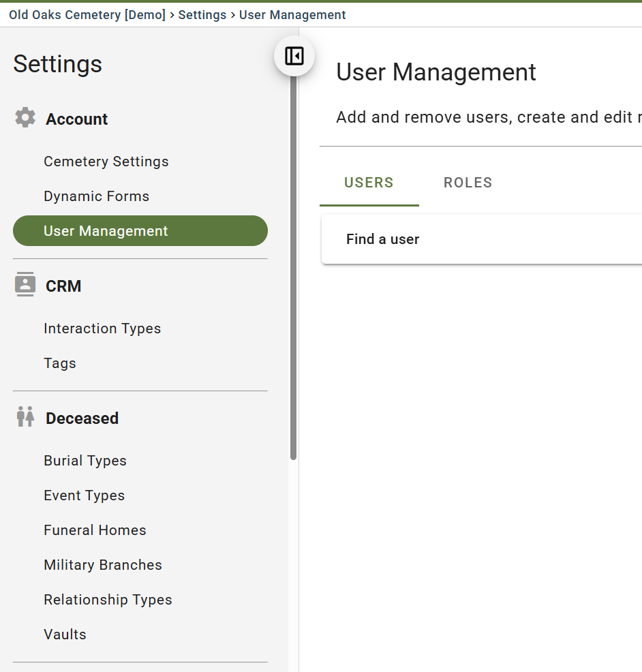Select the Users tab

(369, 183)
